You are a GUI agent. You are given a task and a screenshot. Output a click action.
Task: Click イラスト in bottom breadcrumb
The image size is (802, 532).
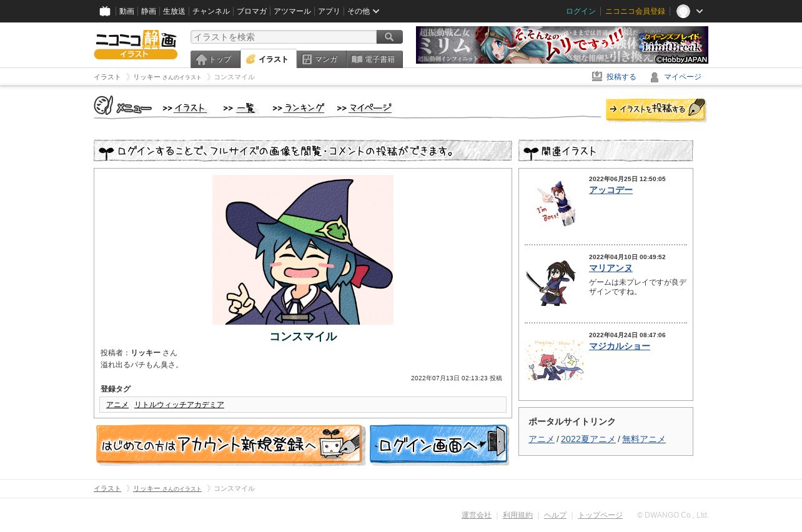click(x=107, y=488)
